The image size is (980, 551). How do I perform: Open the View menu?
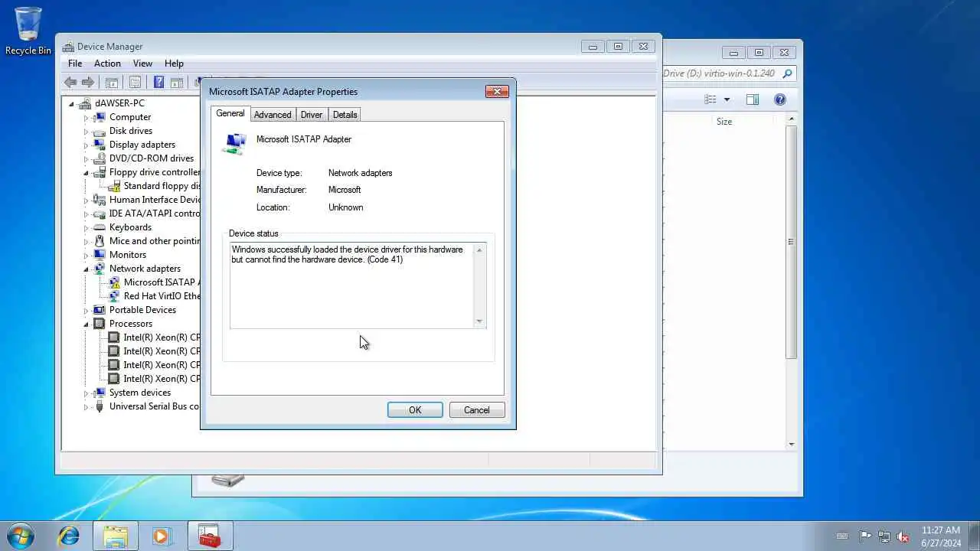tap(142, 64)
